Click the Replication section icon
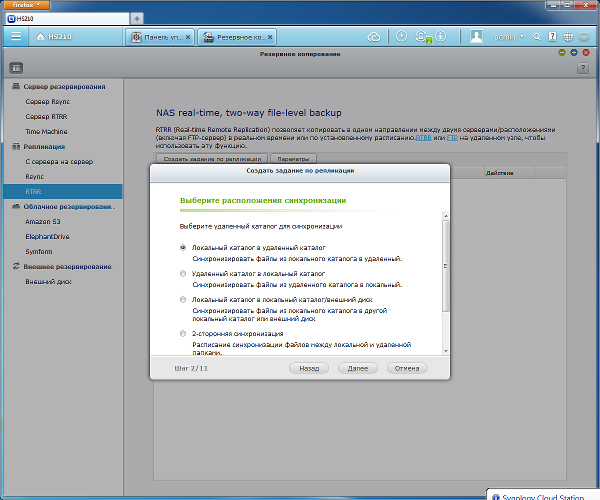Screen dimensions: 600x500 pos(16,146)
